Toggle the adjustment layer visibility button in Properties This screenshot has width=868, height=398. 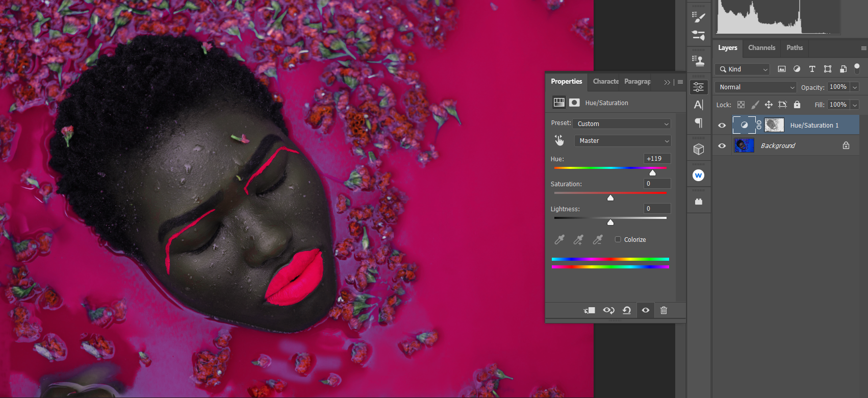pos(646,310)
